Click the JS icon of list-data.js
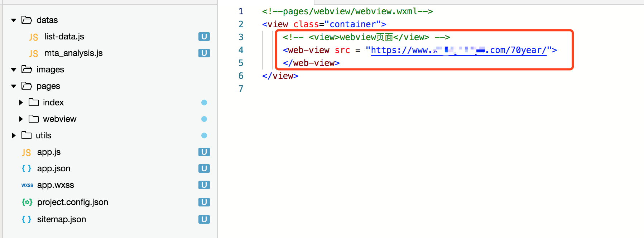The width and height of the screenshot is (644, 238). click(34, 37)
